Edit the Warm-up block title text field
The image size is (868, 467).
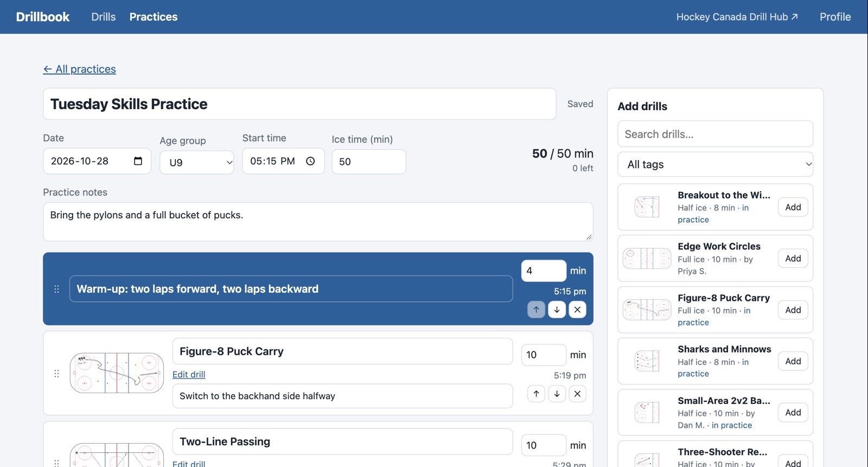click(x=291, y=289)
